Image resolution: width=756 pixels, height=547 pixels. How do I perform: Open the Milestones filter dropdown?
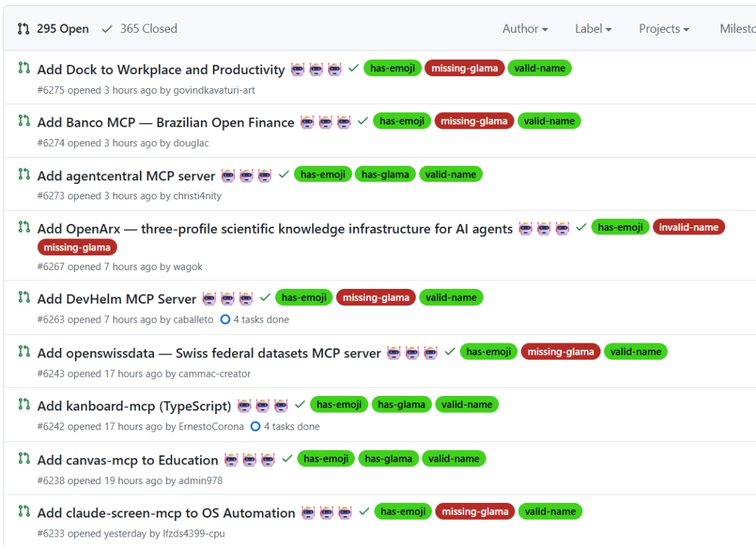(x=738, y=29)
